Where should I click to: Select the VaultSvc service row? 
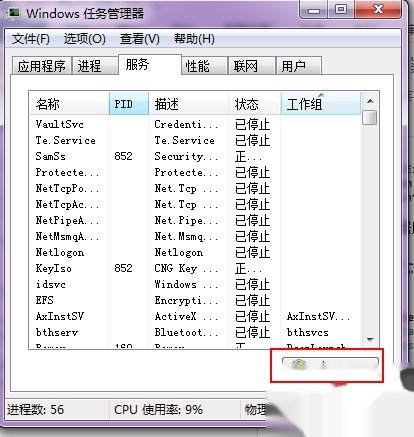pyautogui.click(x=195, y=124)
